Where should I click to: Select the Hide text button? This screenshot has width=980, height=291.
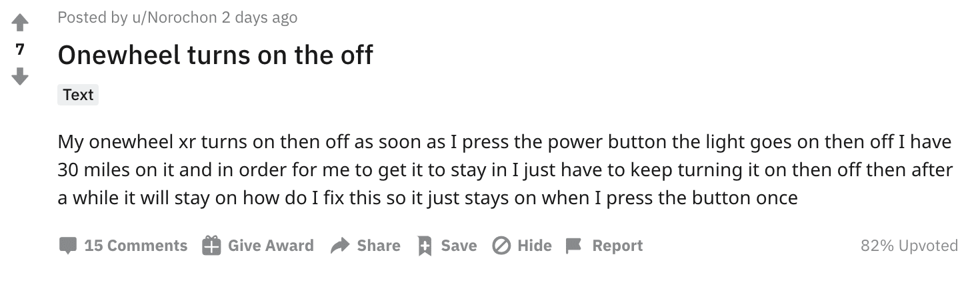[534, 246]
